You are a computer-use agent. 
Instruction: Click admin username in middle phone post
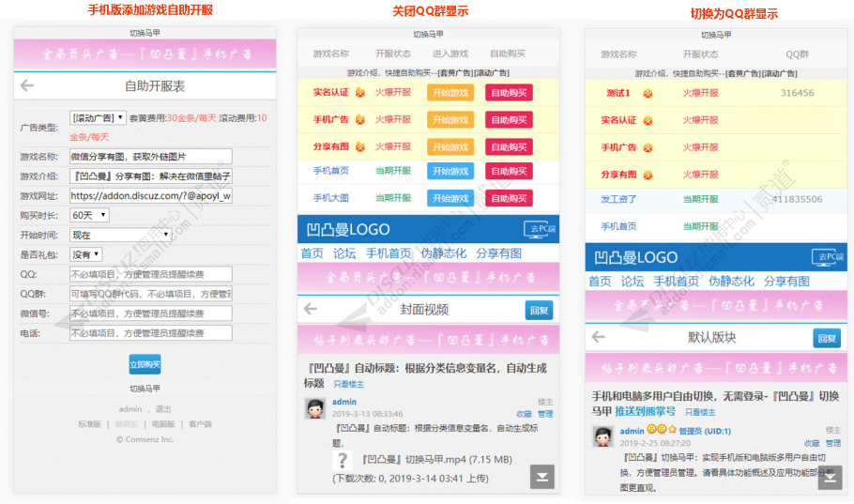tap(344, 402)
